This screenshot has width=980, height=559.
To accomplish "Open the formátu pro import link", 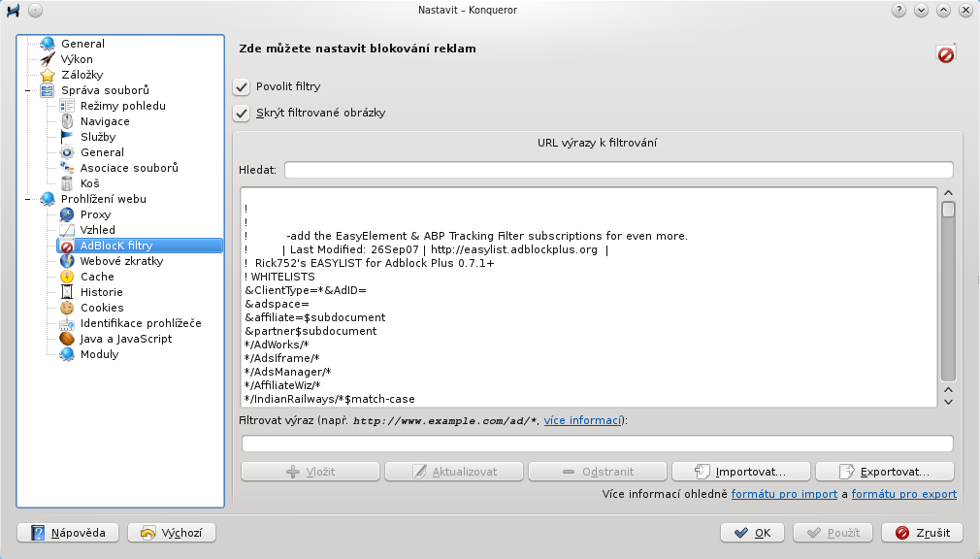I will 784,494.
